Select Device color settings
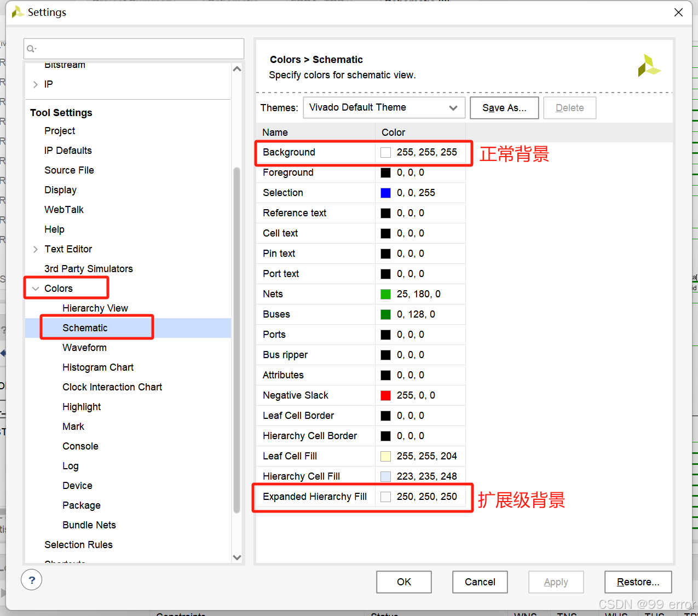The width and height of the screenshot is (698, 616). click(77, 486)
